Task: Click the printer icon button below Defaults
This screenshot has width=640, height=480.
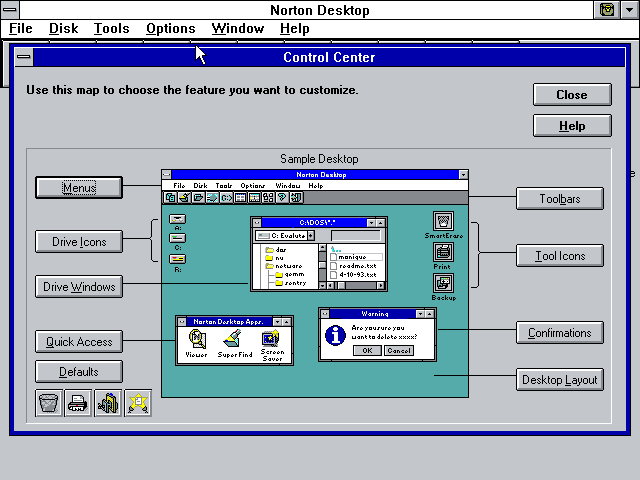Action: click(x=78, y=403)
